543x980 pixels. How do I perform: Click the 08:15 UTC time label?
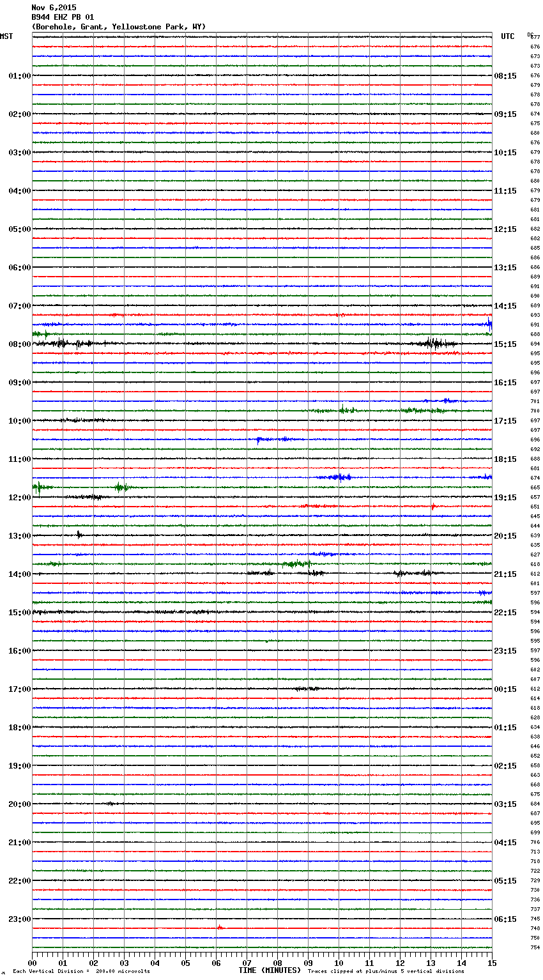505,76
